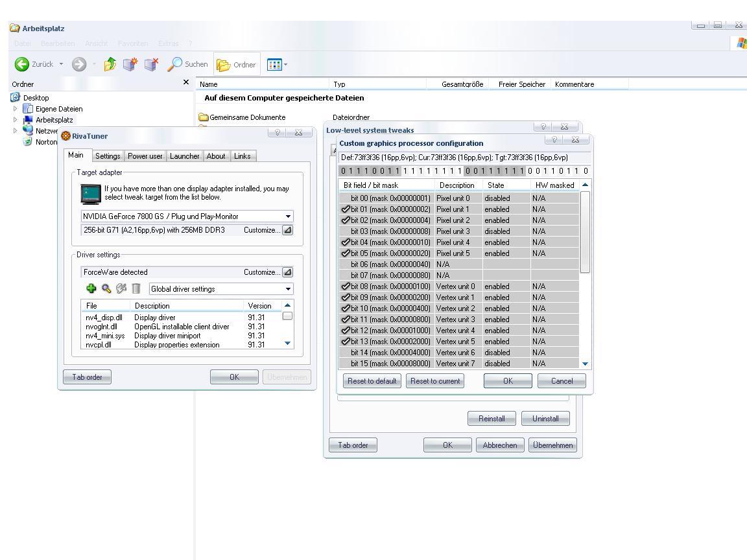Toggle the Ordner folders pane button
Viewport: 747px width, 560px height.
(237, 64)
